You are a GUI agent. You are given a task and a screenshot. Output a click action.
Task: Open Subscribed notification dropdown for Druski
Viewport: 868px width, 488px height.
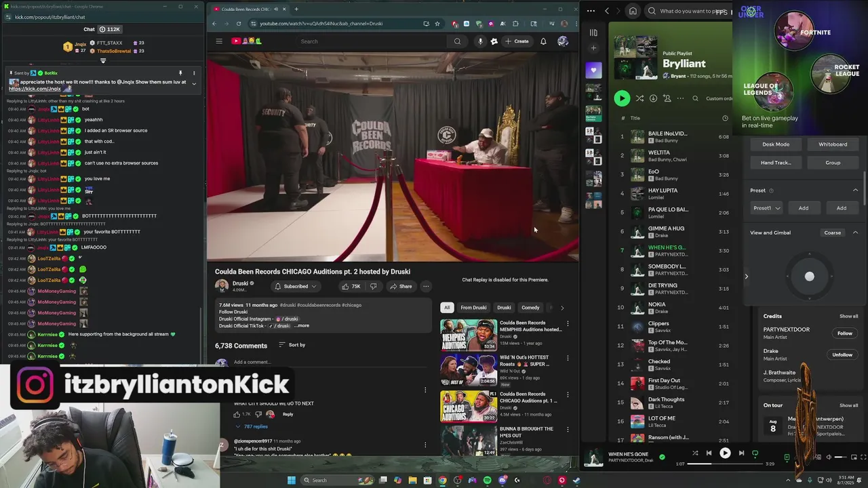(296, 286)
